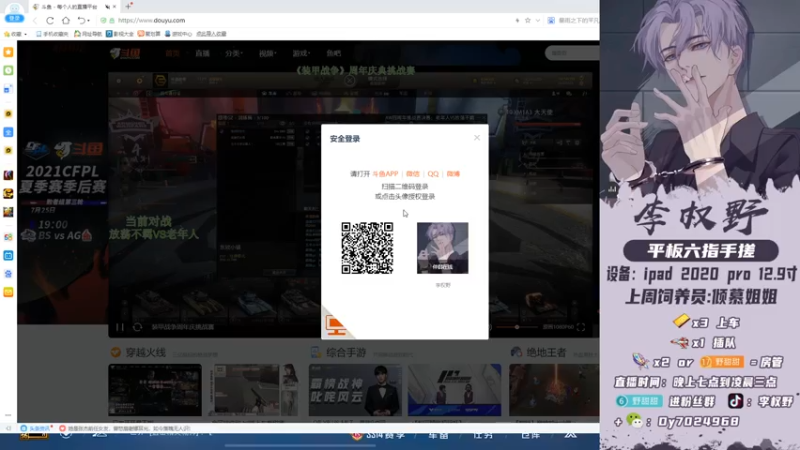This screenshot has width=800, height=450.
Task: Expand the 收藏 favorites dropdown
Action: (15, 34)
